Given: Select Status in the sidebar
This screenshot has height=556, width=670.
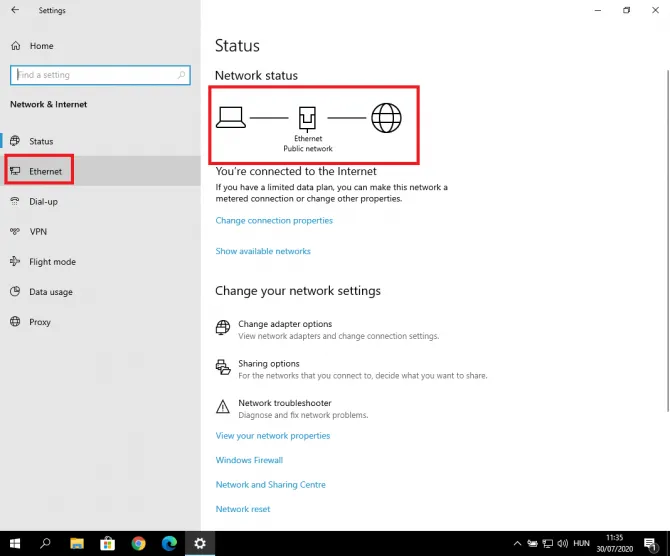Looking at the screenshot, I should coord(41,142).
